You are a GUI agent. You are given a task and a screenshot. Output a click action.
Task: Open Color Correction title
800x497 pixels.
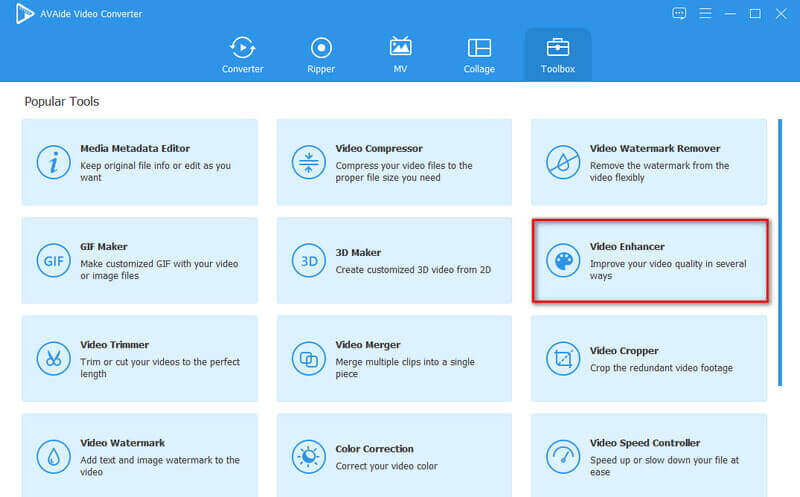pos(374,449)
